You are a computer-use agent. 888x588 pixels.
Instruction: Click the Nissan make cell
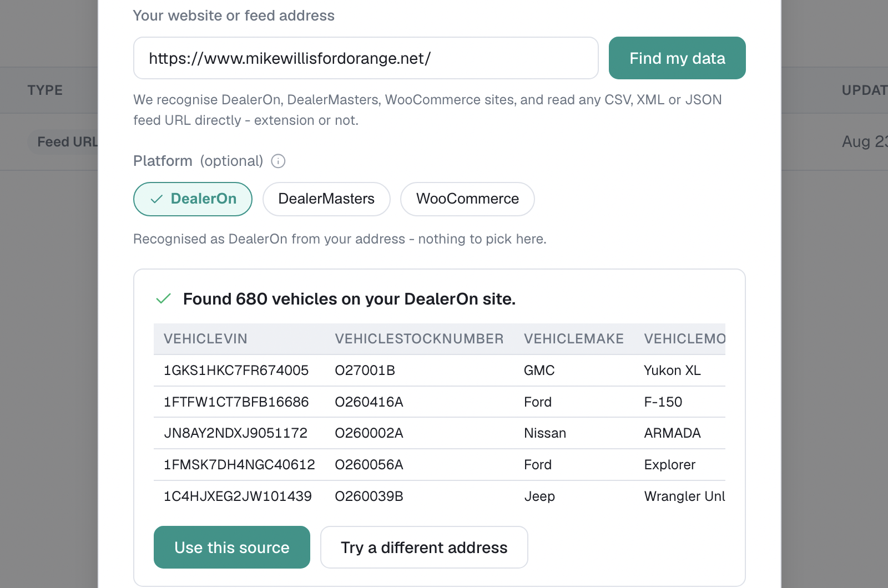point(545,433)
